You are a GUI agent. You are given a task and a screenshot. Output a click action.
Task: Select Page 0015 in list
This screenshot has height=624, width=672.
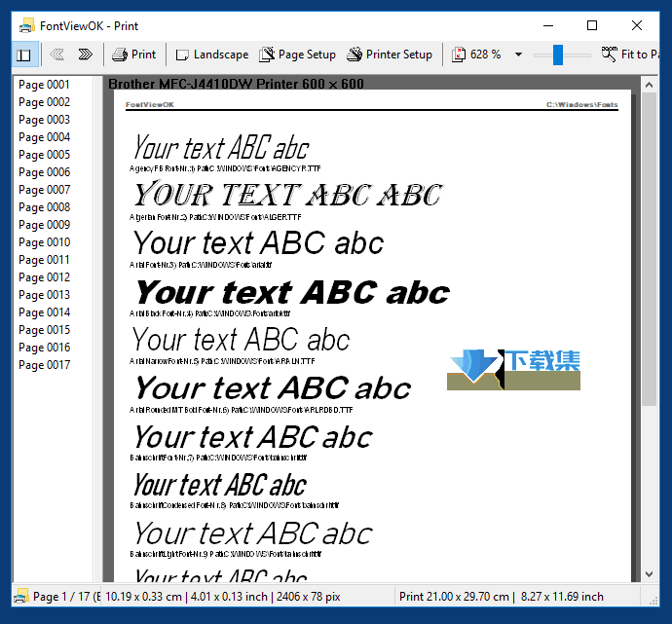tap(44, 330)
